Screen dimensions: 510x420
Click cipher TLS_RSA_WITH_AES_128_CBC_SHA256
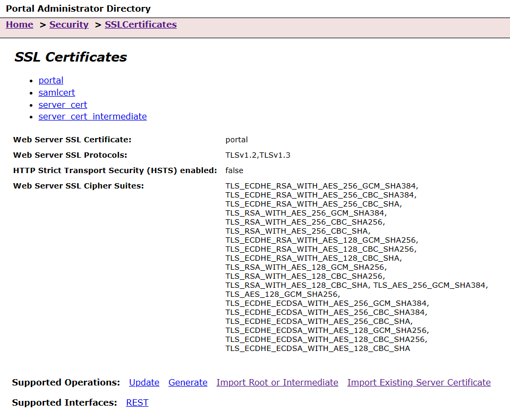click(x=304, y=276)
